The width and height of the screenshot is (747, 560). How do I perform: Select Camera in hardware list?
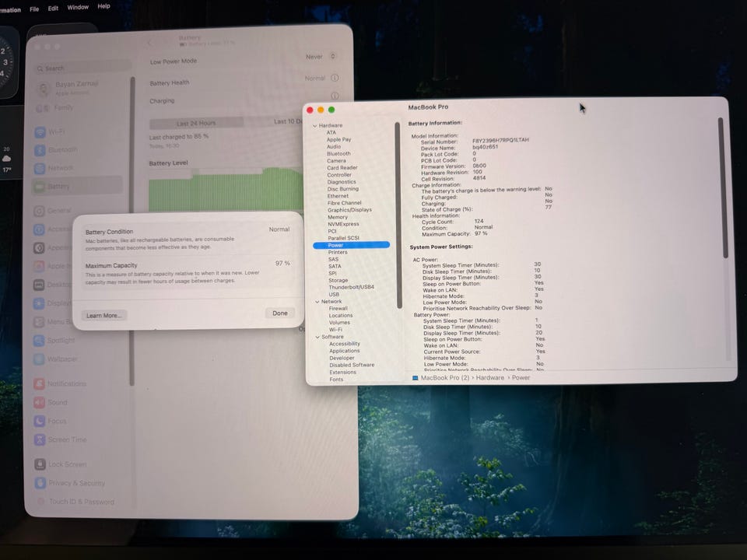(336, 160)
